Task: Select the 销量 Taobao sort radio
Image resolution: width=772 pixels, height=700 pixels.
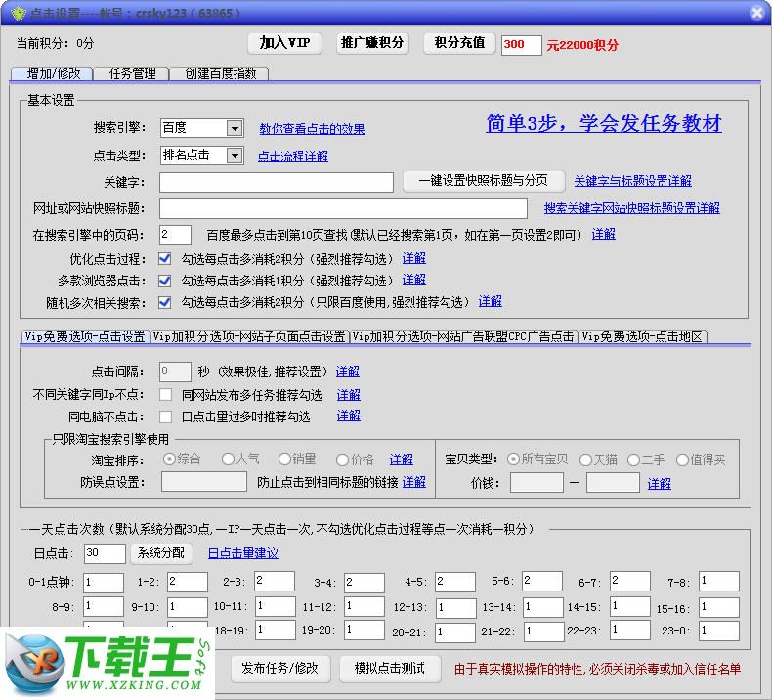Action: [284, 459]
